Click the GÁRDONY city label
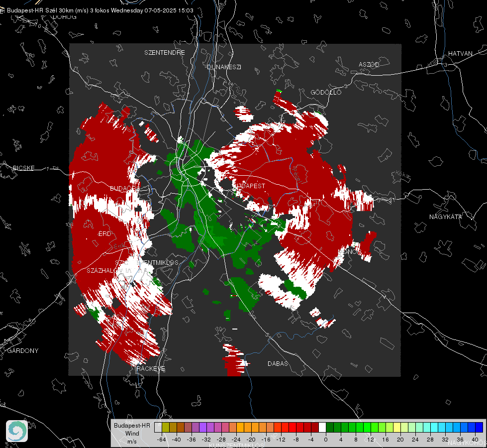This screenshot has width=487, height=448. pyautogui.click(x=23, y=351)
